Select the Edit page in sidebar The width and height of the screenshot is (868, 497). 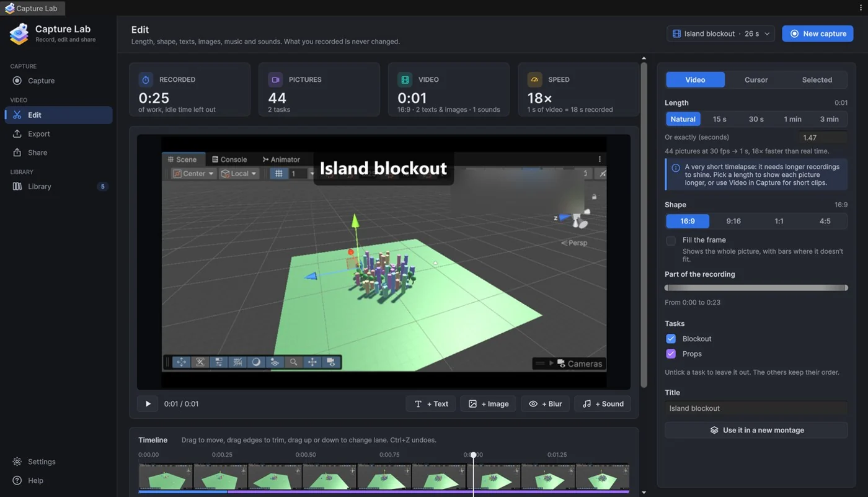pyautogui.click(x=58, y=115)
